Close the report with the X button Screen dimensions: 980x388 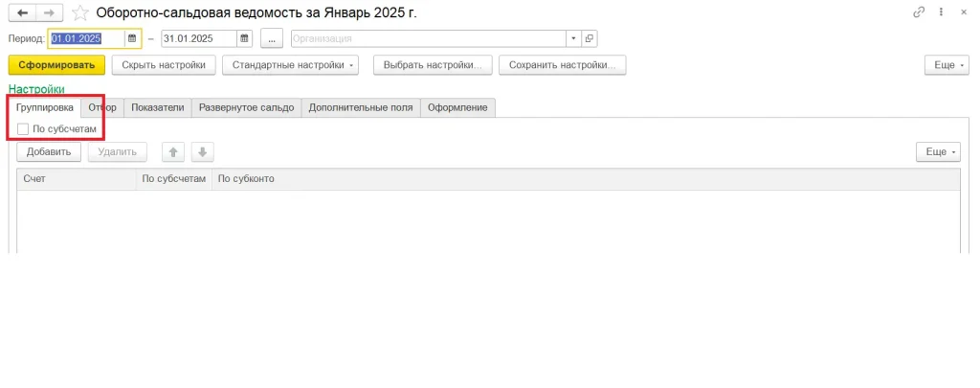pyautogui.click(x=963, y=12)
